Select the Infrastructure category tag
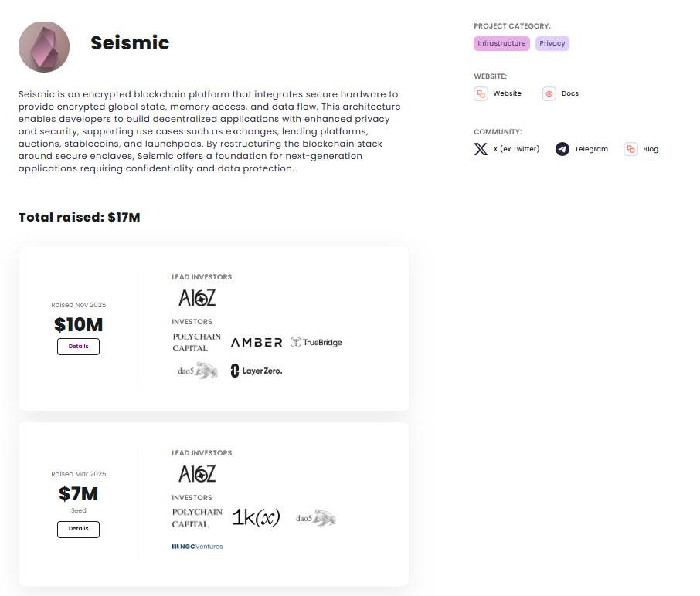The height and width of the screenshot is (596, 700). [x=501, y=43]
